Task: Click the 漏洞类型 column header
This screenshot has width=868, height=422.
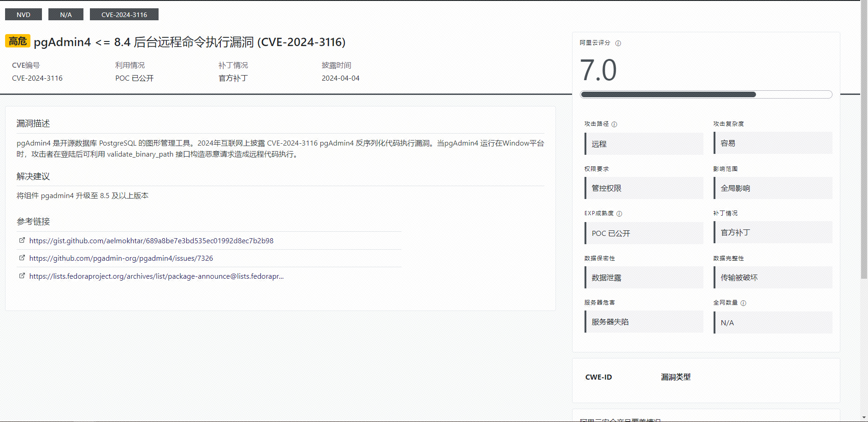Action: 676,377
